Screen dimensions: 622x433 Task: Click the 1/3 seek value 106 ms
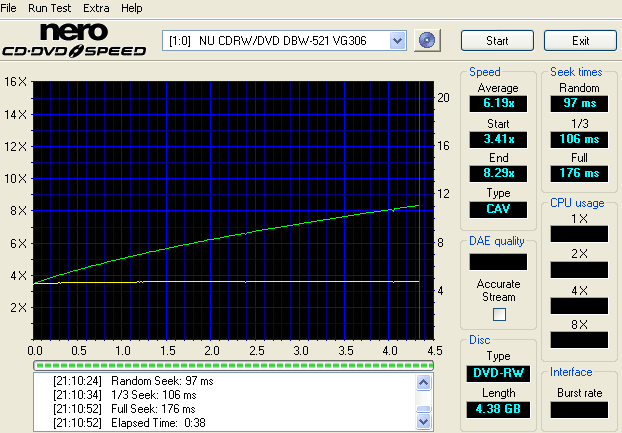click(579, 140)
